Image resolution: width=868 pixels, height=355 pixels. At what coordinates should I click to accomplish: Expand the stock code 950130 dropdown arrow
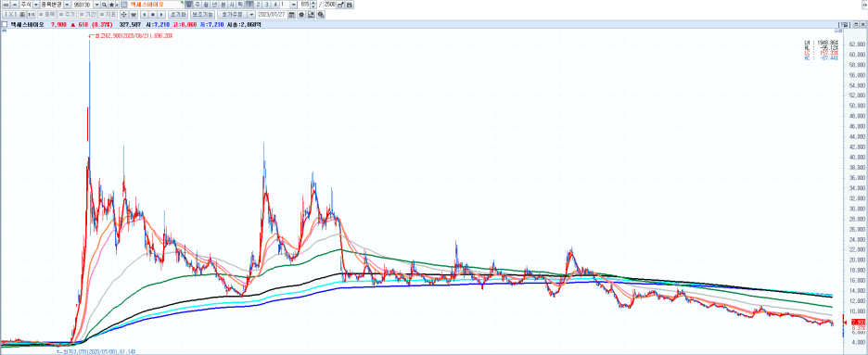tap(96, 5)
